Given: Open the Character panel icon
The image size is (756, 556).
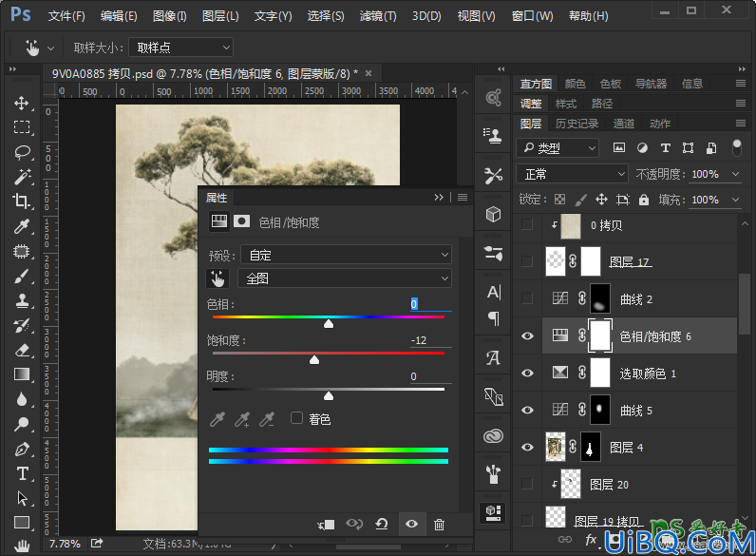Looking at the screenshot, I should pyautogui.click(x=493, y=292).
